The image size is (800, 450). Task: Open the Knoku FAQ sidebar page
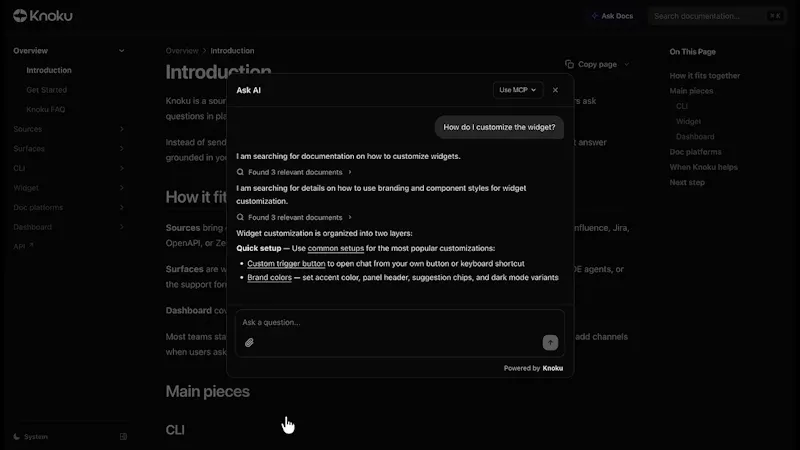[x=45, y=109]
